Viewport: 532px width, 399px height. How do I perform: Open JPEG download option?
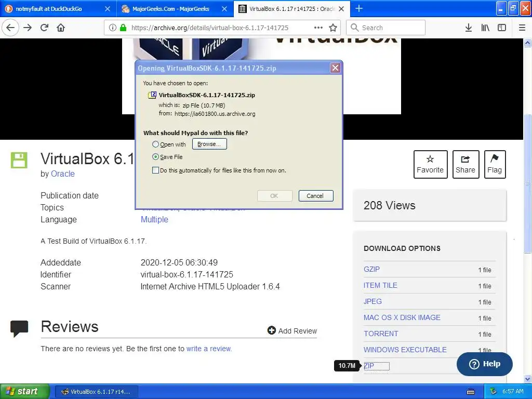pos(373,301)
